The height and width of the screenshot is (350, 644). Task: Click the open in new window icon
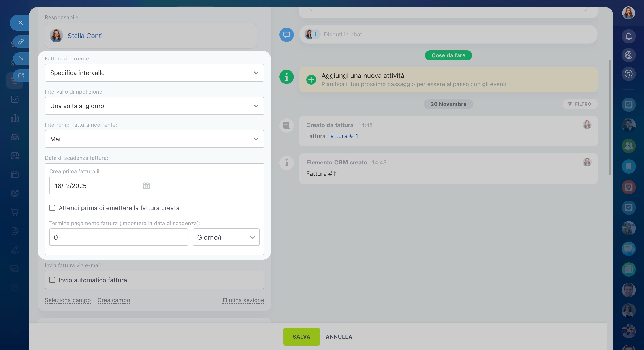point(21,75)
